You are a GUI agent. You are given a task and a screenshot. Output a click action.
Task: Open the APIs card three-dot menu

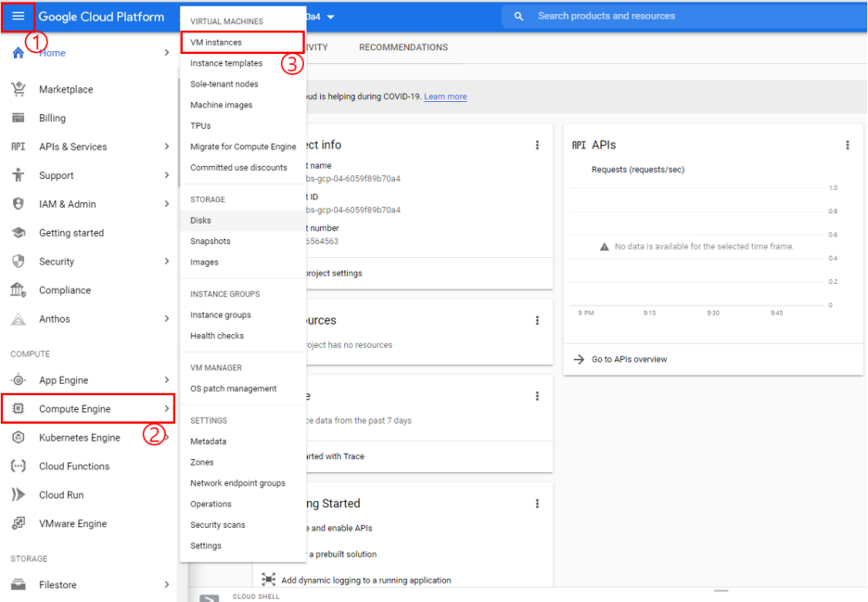[848, 145]
